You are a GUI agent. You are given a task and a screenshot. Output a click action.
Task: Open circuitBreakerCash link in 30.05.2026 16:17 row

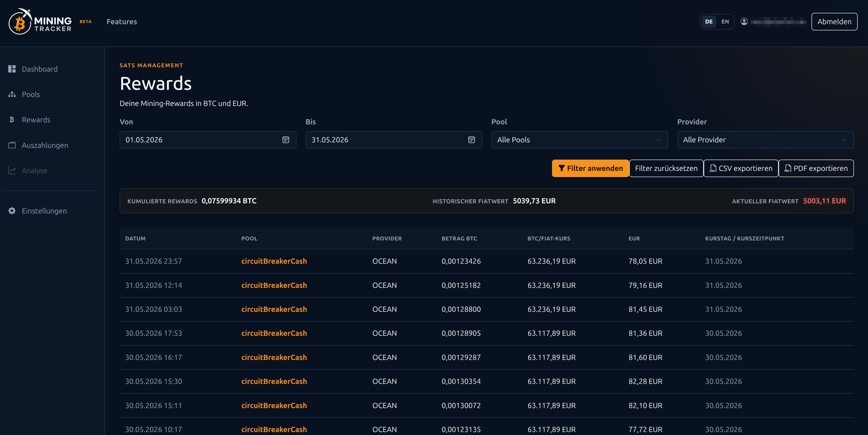coord(274,357)
